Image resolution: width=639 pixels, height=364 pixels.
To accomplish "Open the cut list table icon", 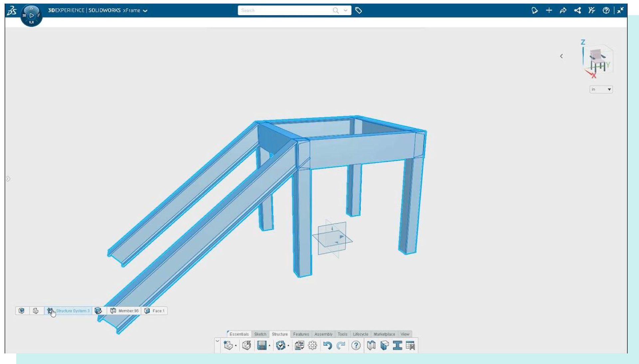I will 410,346.
